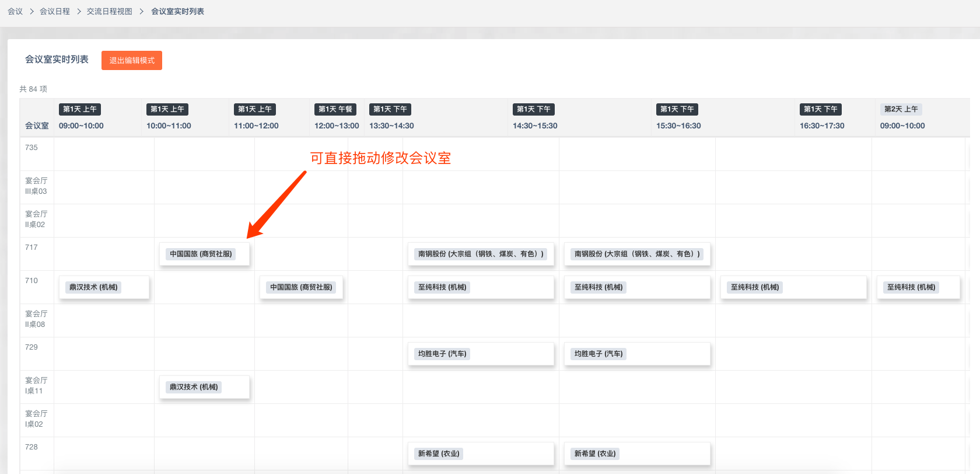980x474 pixels.
Task: Select the 宴会厅I桌11 room label
Action: [x=36, y=386]
